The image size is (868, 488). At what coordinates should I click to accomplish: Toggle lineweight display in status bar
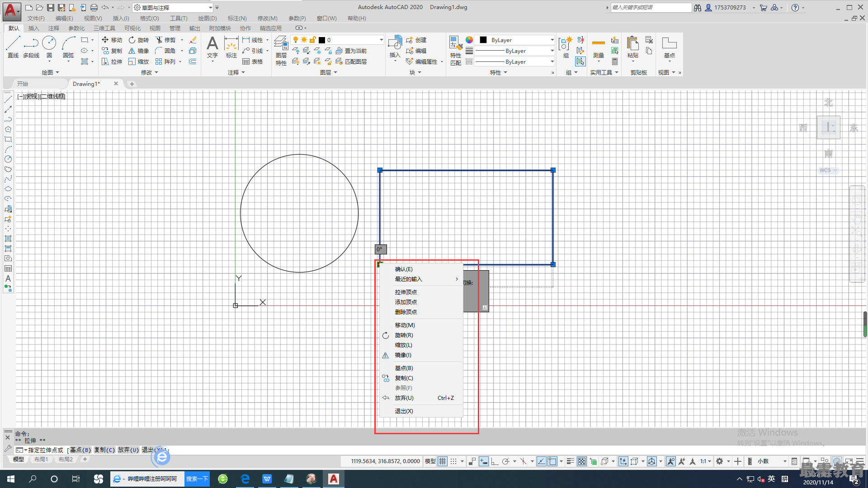point(571,461)
